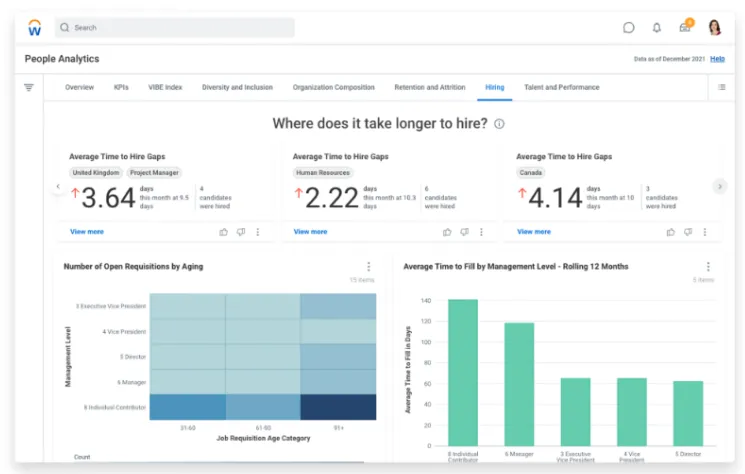Click the info icon beside the hiring heading
The image size is (745, 474).
click(x=499, y=124)
